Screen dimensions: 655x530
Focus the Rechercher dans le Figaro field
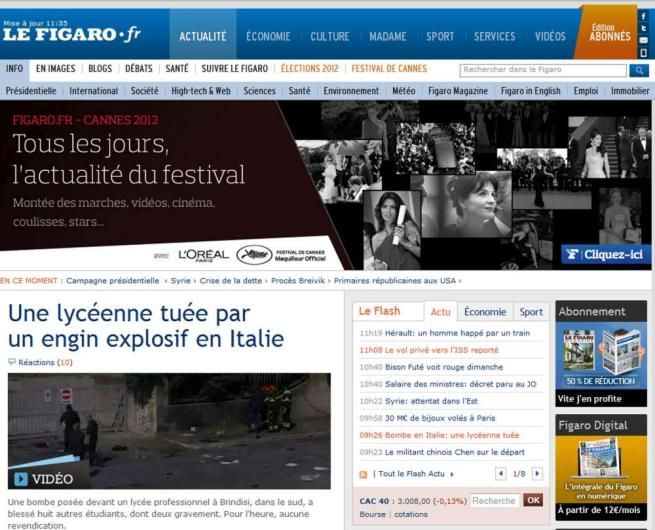(543, 70)
